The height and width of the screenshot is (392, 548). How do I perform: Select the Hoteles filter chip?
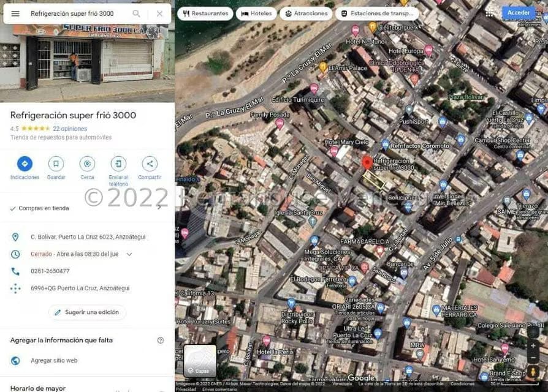tap(256, 13)
